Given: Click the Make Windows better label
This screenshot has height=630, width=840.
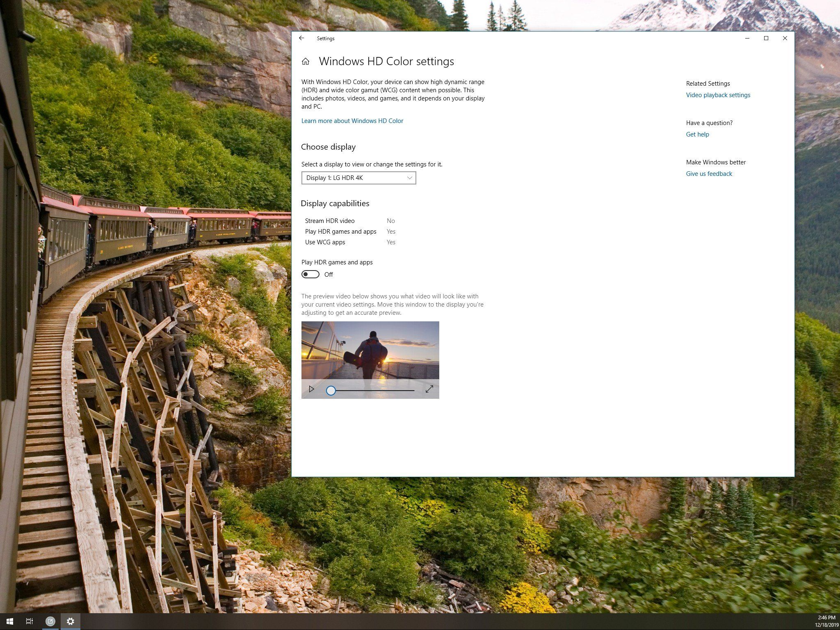Looking at the screenshot, I should (716, 162).
